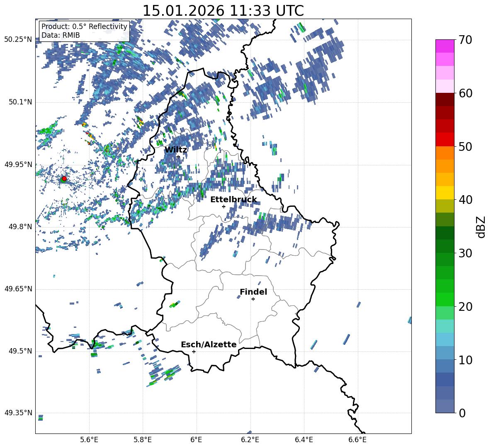
Task: Click the colorbar tick label 0
Action: point(462,413)
